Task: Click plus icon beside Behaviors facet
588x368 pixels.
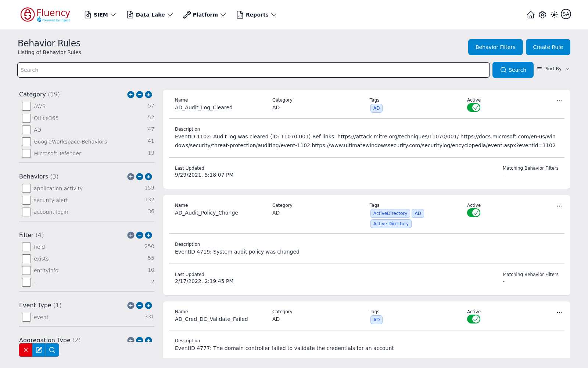Action: click(x=131, y=177)
